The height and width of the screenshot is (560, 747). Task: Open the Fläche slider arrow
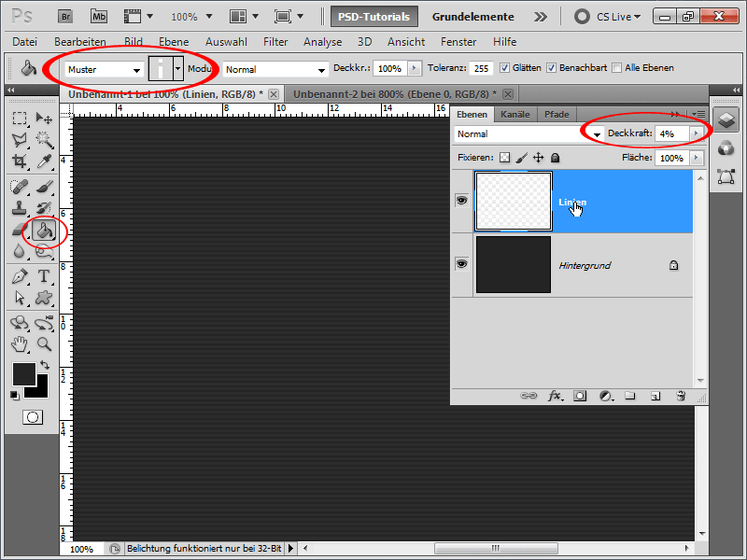point(697,158)
